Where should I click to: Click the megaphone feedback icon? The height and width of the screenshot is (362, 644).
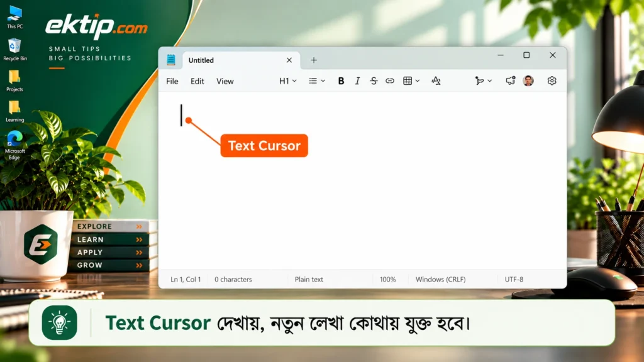point(511,81)
